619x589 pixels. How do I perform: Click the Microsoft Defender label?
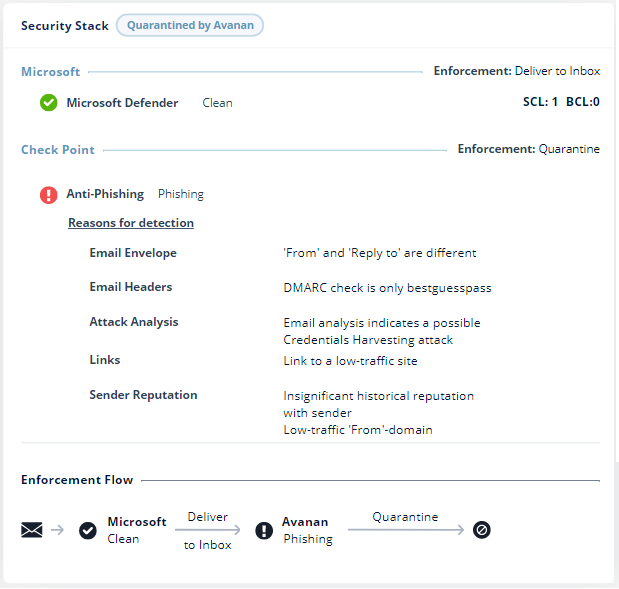click(122, 103)
